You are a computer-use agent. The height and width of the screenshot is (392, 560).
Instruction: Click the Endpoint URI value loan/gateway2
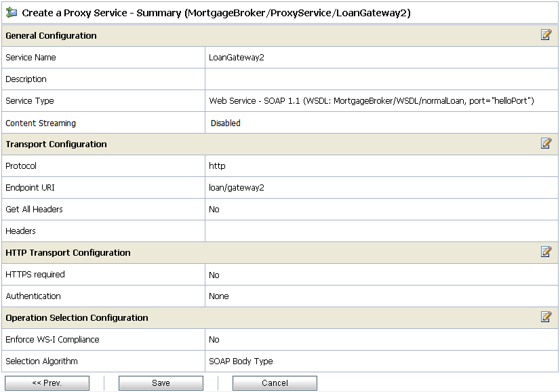(x=237, y=188)
